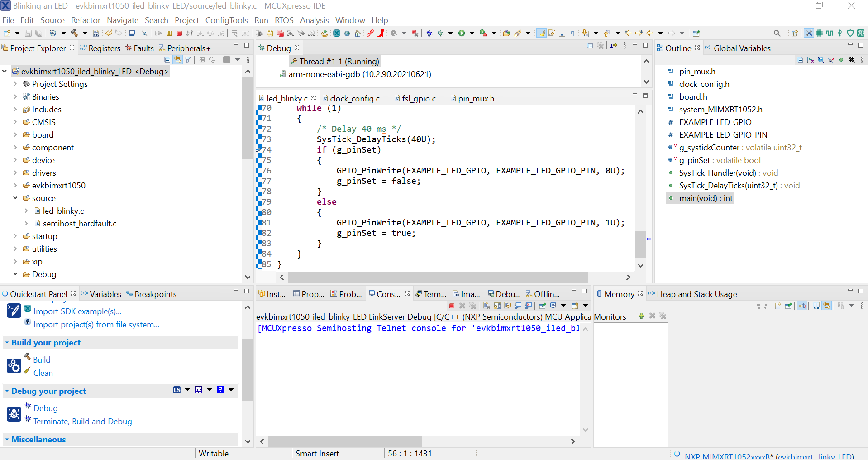Clear the console output
Image resolution: width=868 pixels, height=460 pixels.
pyautogui.click(x=487, y=306)
